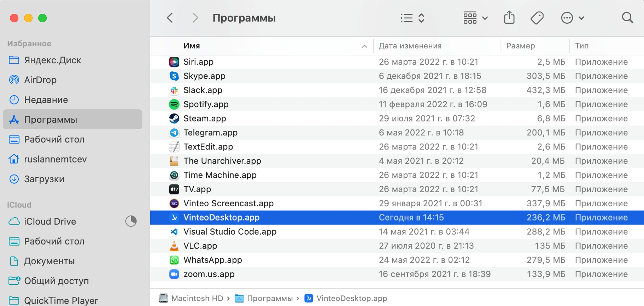Open Яндекс.Диск in the sidebar
Viewport: 644px width, 306px height.
pyautogui.click(x=72, y=60)
